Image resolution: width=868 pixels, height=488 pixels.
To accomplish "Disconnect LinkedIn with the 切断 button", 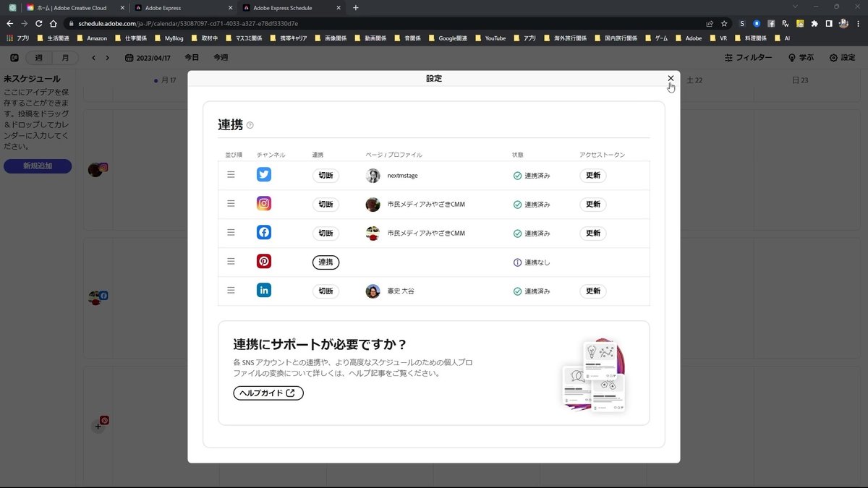I will point(325,291).
